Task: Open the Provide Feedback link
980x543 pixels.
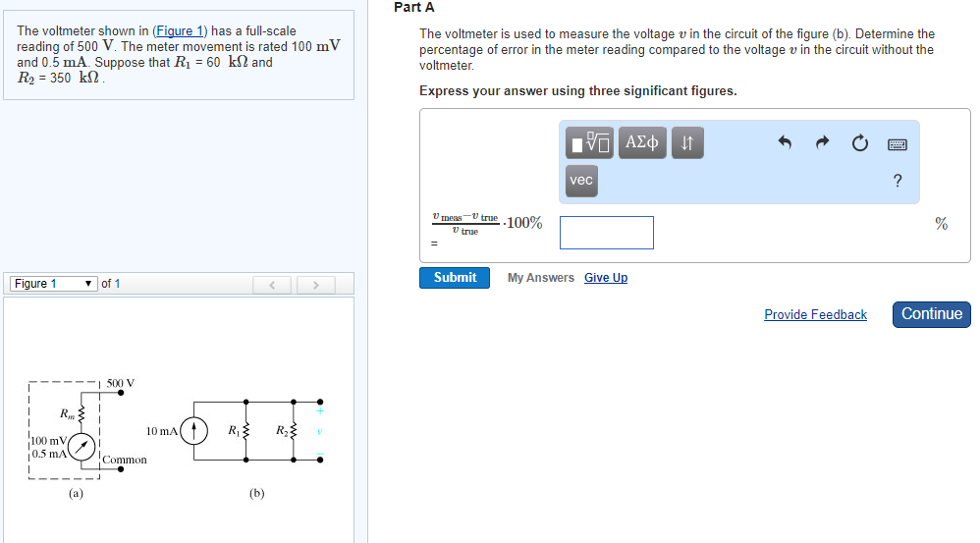Action: [815, 315]
